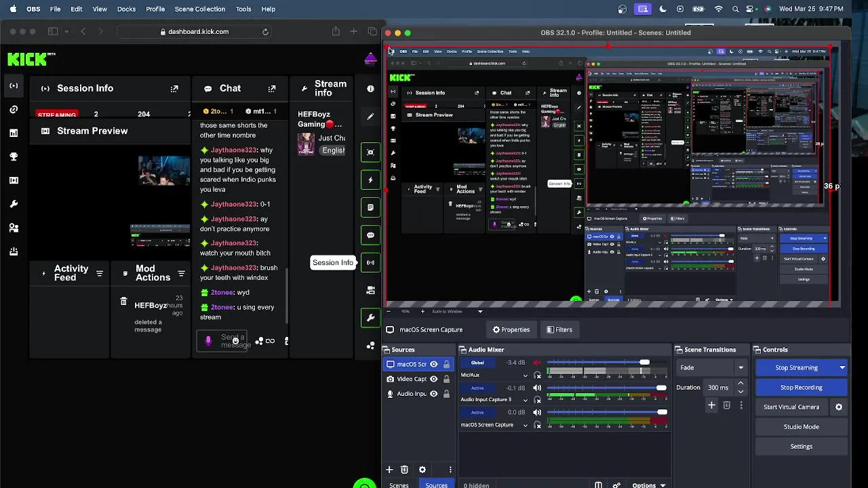Expand macOS Screen Capture mixer chevron menu
The width and height of the screenshot is (868, 488).
[525, 425]
